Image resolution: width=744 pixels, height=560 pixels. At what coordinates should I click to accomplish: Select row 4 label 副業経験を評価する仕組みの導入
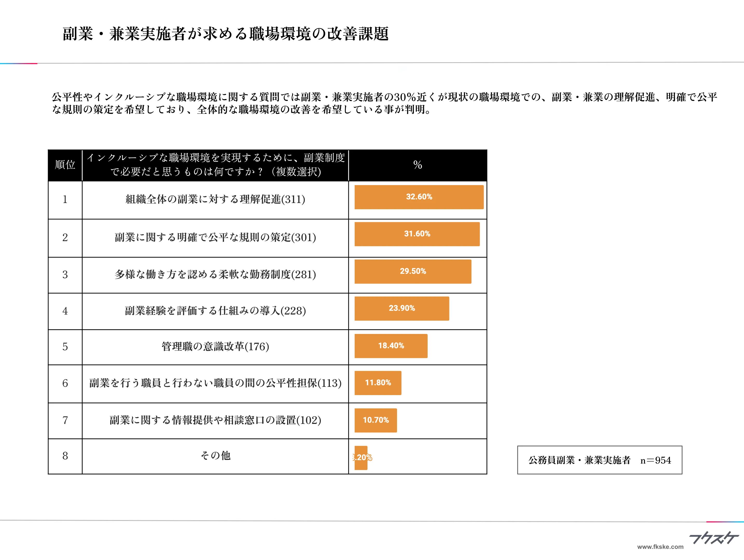(215, 310)
